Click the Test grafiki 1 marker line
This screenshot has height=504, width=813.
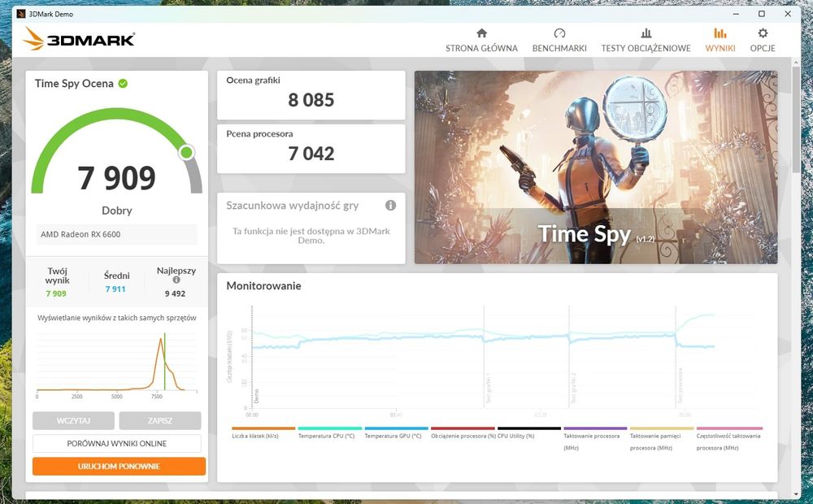tap(485, 357)
